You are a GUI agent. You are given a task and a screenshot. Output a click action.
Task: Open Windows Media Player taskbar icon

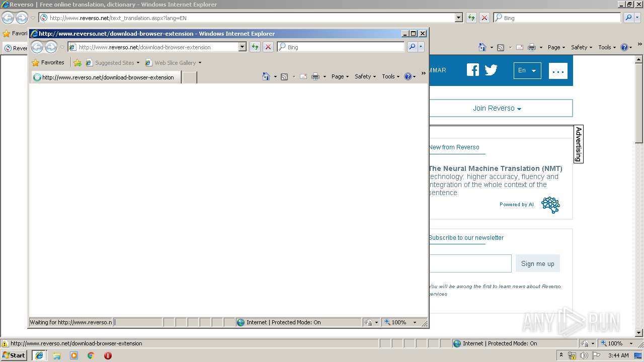click(x=74, y=355)
